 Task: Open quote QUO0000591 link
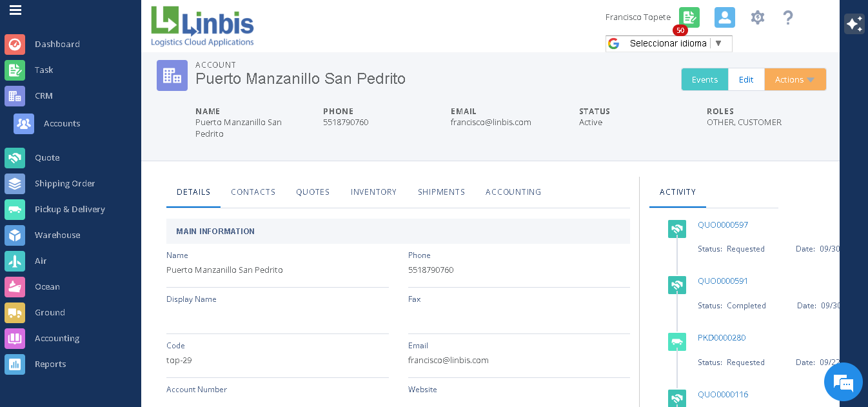[x=723, y=281]
